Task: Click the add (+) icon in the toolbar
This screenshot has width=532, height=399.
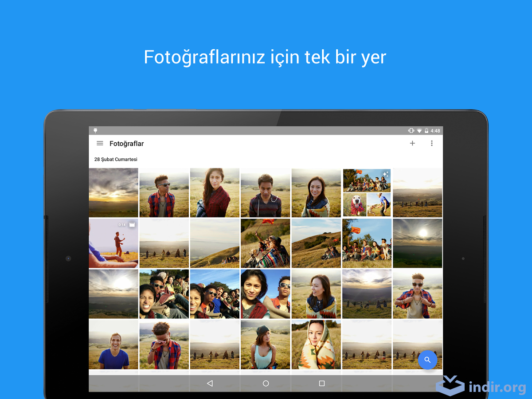Action: pyautogui.click(x=412, y=143)
